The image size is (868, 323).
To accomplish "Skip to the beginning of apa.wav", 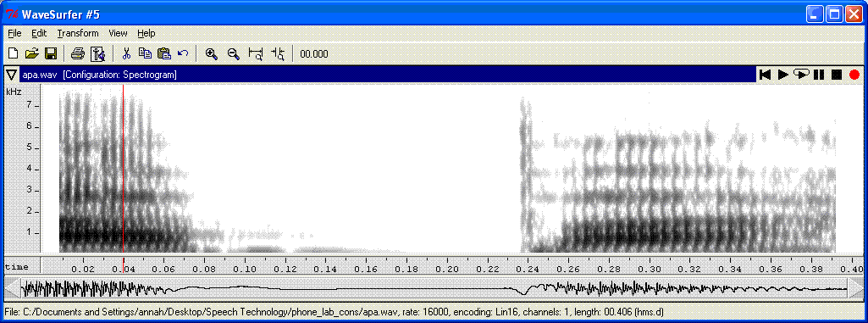I will point(766,75).
